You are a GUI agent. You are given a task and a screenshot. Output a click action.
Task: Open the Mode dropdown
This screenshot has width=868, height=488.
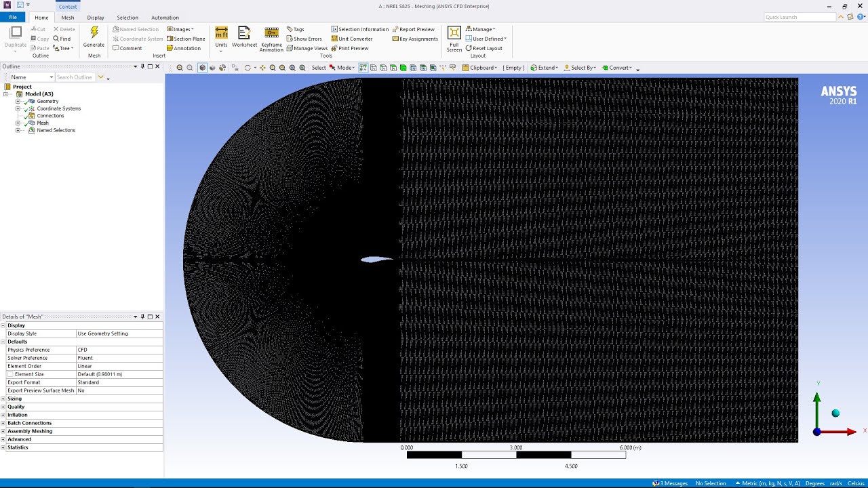[342, 68]
